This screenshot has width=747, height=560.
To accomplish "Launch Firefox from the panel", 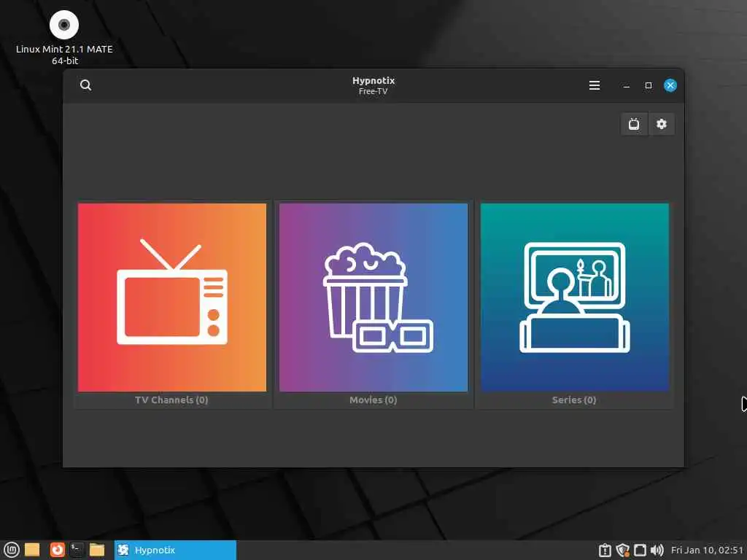I will pyautogui.click(x=57, y=550).
